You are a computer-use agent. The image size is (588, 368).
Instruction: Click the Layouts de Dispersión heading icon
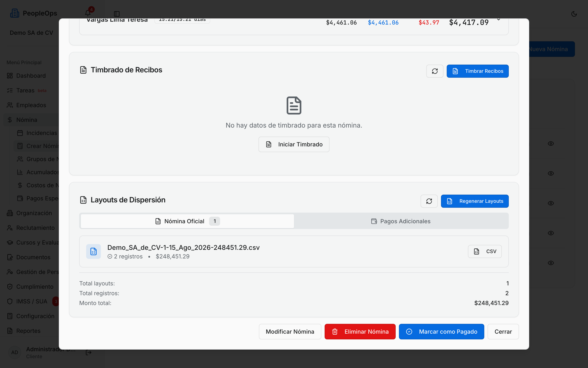coord(83,200)
